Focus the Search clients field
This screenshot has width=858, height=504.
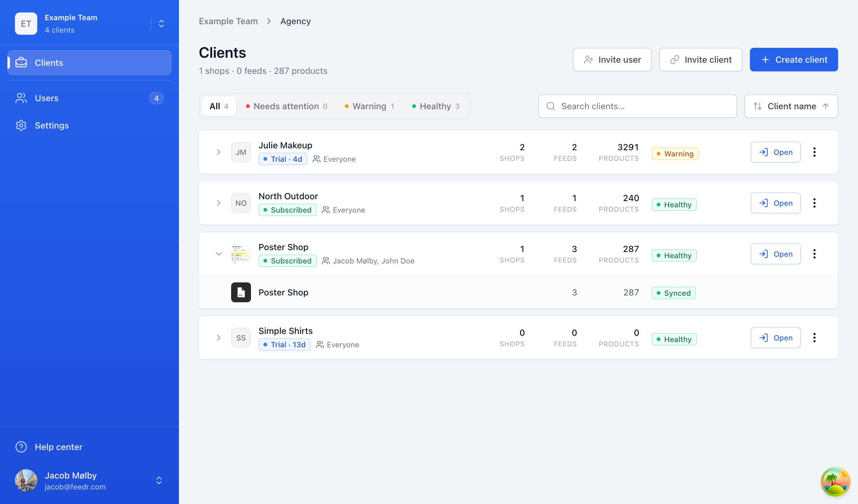point(637,106)
